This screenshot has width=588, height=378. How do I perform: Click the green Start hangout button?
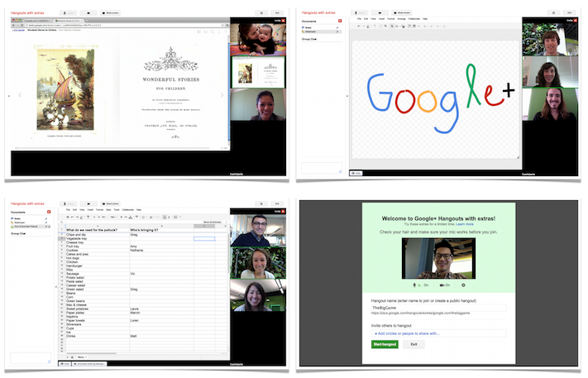tap(384, 344)
